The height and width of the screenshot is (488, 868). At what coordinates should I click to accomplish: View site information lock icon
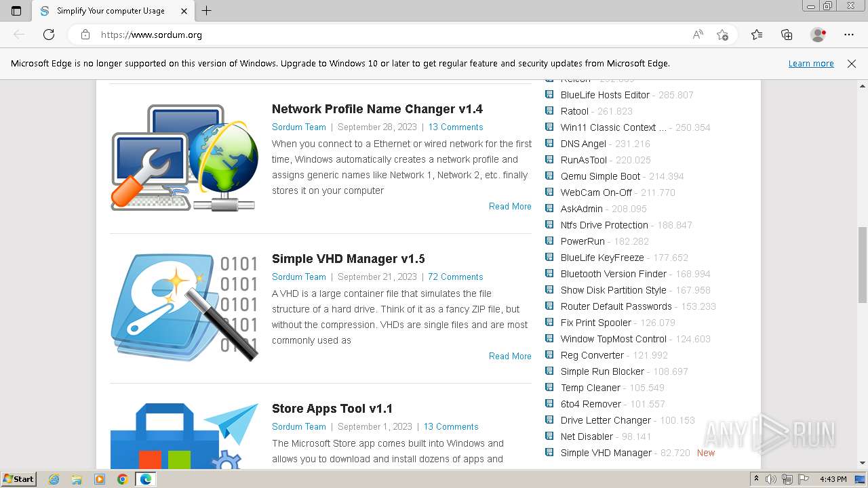click(85, 35)
